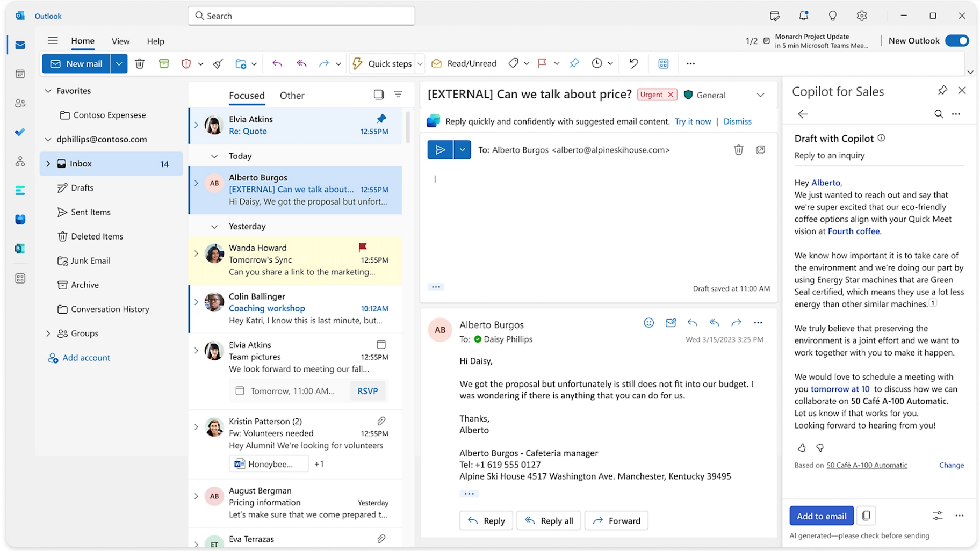Switch to the Focused inbox tab

point(247,95)
